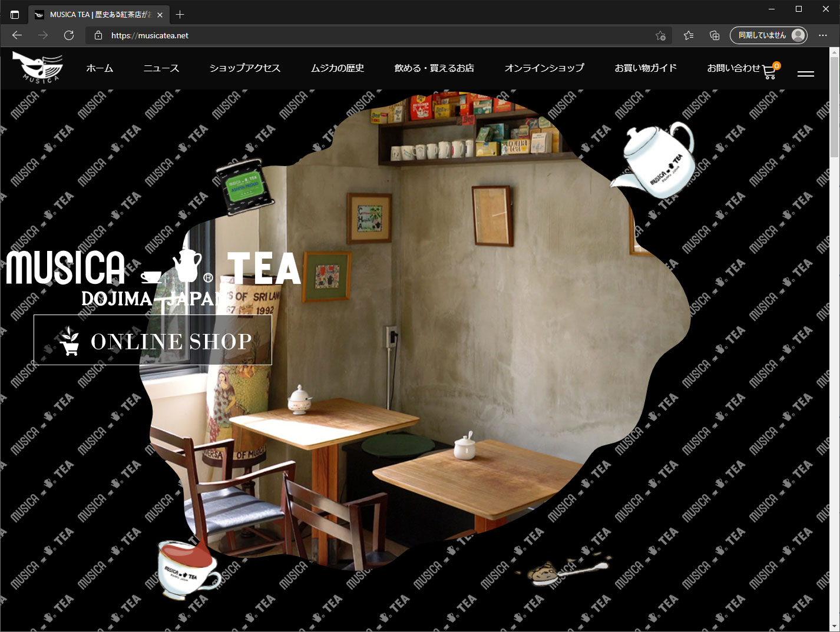This screenshot has height=632, width=840.
Task: Open a new browser tab
Action: (180, 14)
